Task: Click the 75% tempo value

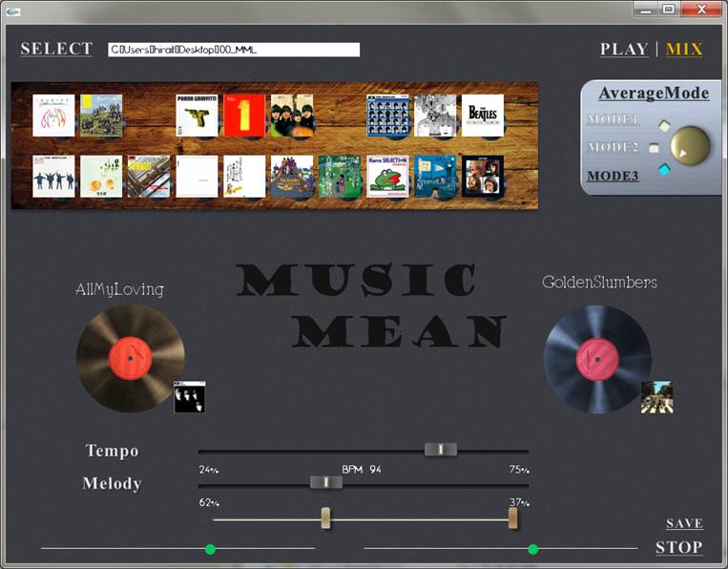Action: click(x=519, y=470)
